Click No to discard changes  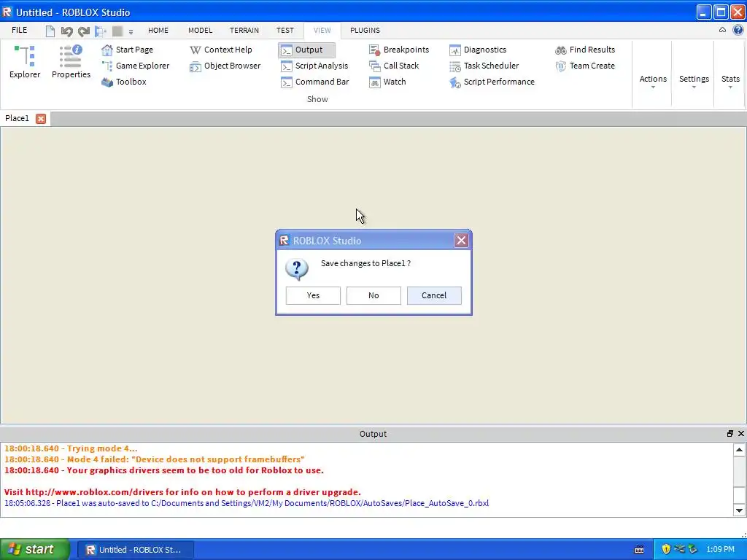click(x=373, y=295)
